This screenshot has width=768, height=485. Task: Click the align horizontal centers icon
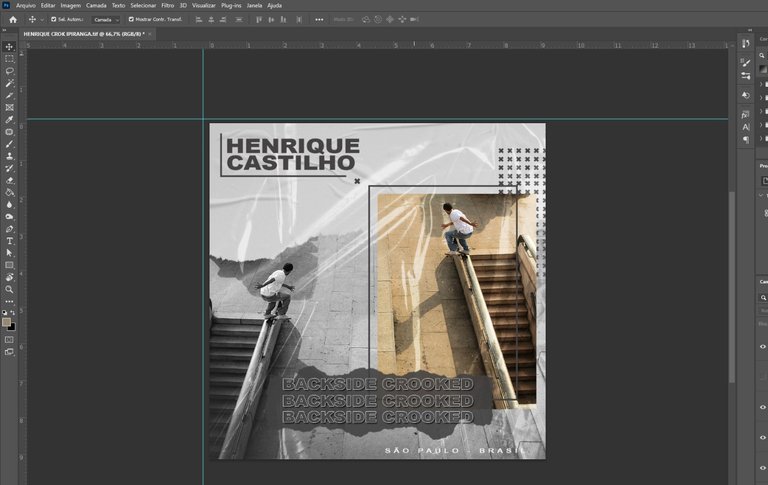(x=211, y=20)
